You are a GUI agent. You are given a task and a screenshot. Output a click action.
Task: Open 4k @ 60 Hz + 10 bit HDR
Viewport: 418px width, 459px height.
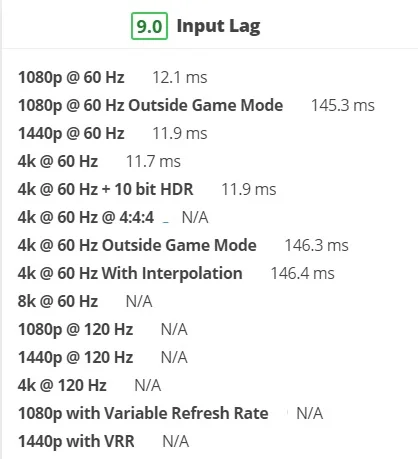point(106,189)
